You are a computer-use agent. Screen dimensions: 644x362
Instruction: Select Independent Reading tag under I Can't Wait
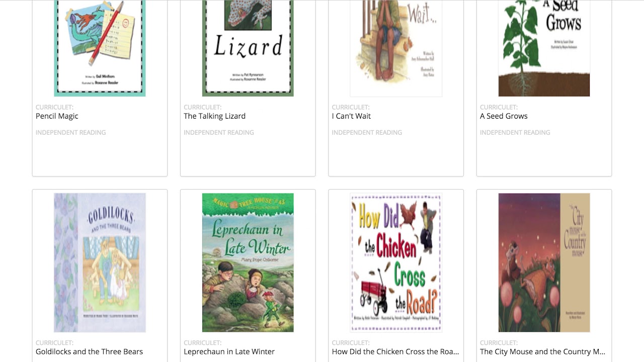[367, 133]
